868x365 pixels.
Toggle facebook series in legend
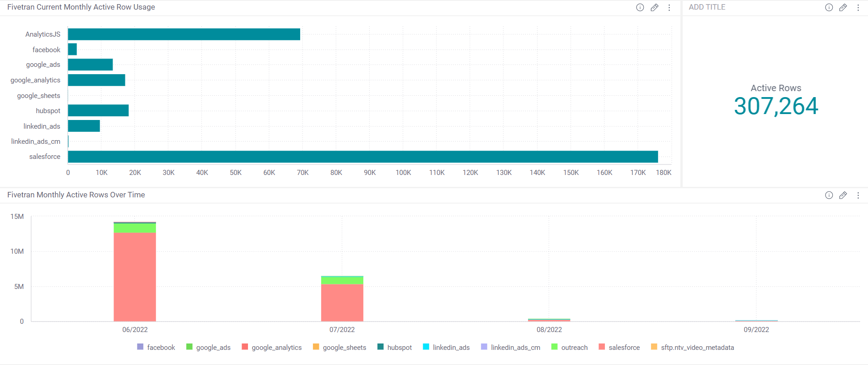(x=156, y=347)
